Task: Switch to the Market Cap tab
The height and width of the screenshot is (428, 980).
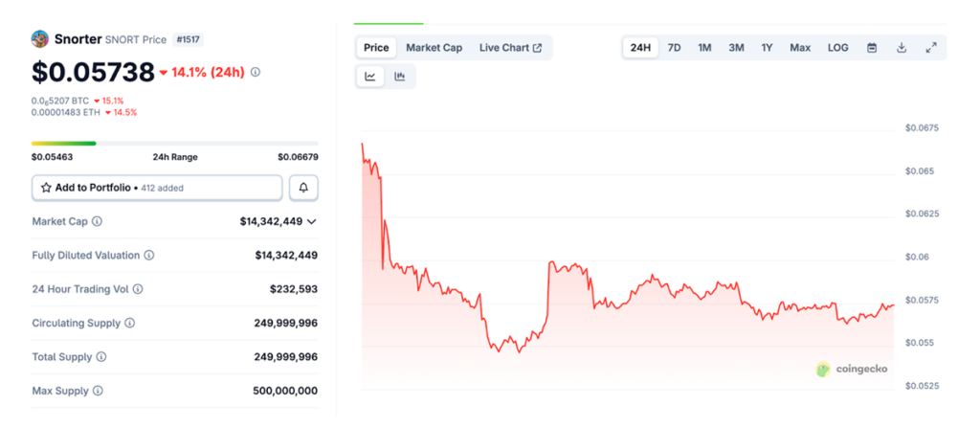Action: pyautogui.click(x=434, y=48)
